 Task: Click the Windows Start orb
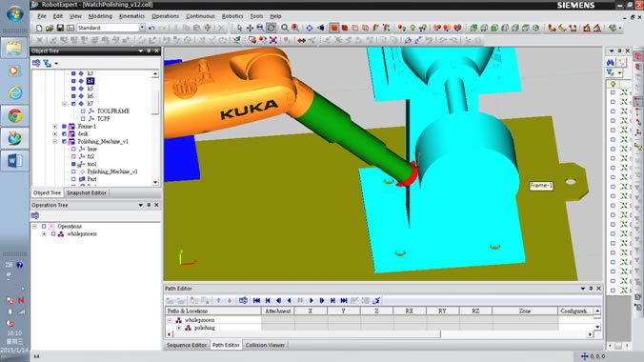(x=15, y=14)
